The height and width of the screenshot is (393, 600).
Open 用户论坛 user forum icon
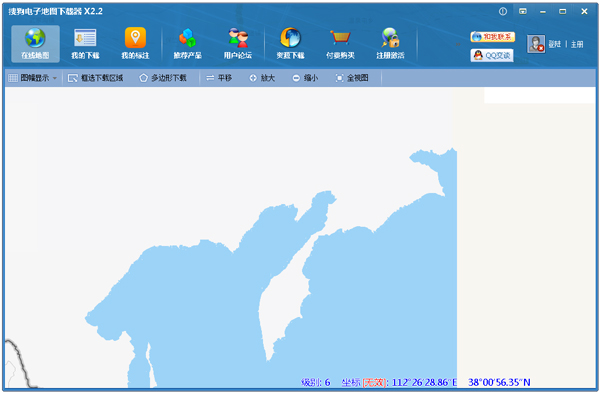pyautogui.click(x=238, y=38)
